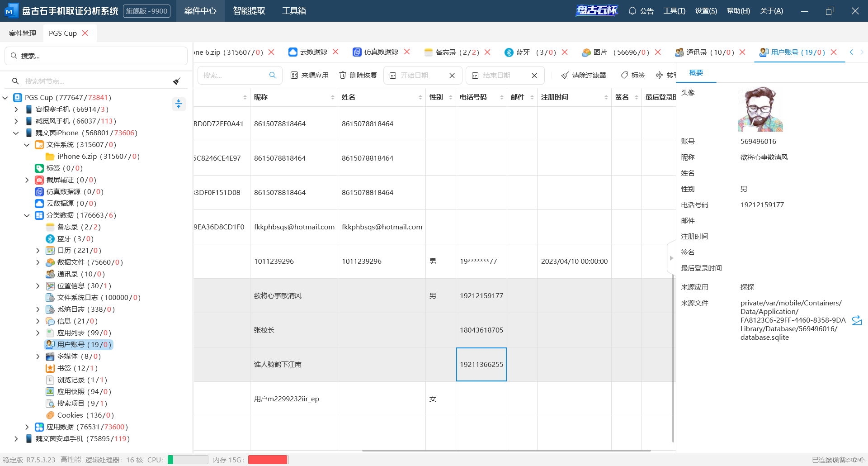Click the filter brush icon beside tree search

tap(177, 81)
